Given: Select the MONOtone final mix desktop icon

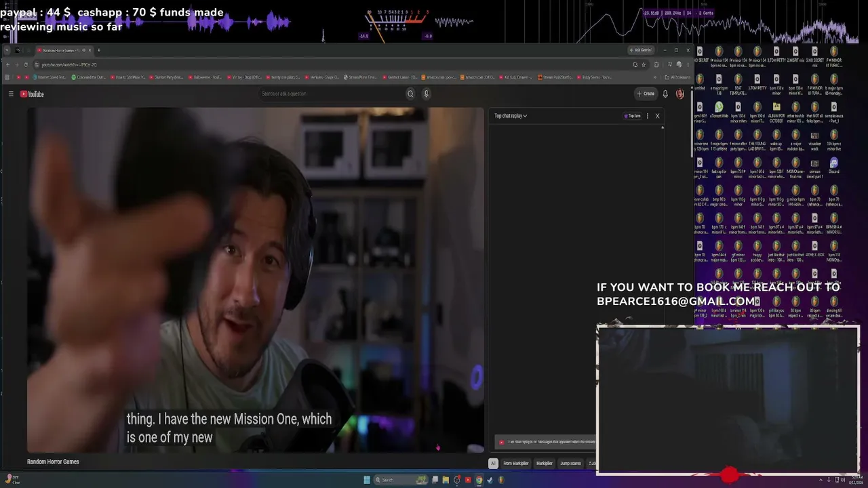Looking at the screenshot, I should pyautogui.click(x=795, y=167).
